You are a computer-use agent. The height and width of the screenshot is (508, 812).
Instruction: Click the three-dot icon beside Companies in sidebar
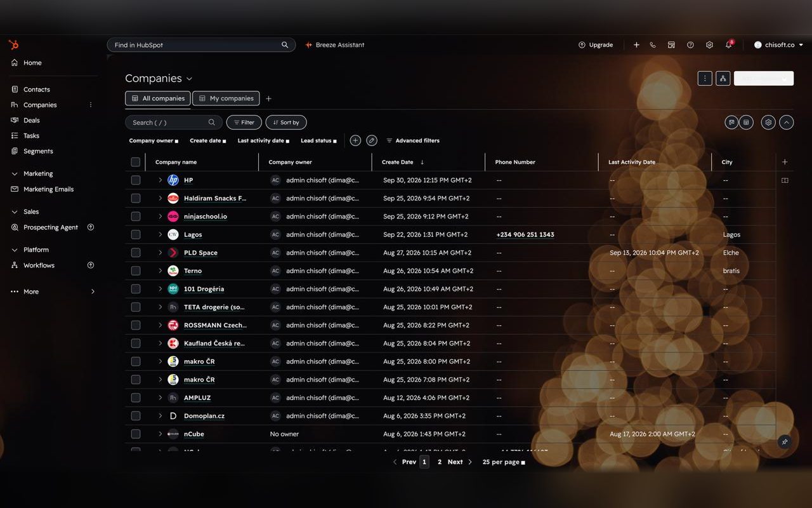91,105
